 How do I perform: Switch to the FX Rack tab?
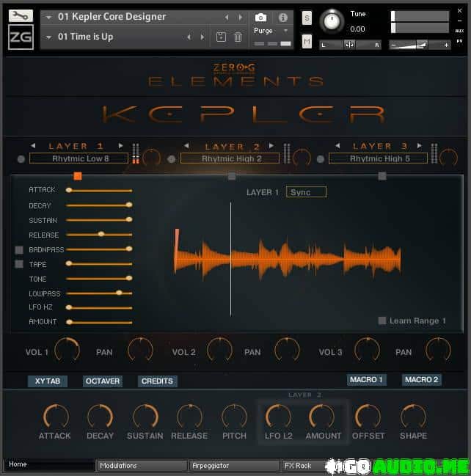pos(304,466)
